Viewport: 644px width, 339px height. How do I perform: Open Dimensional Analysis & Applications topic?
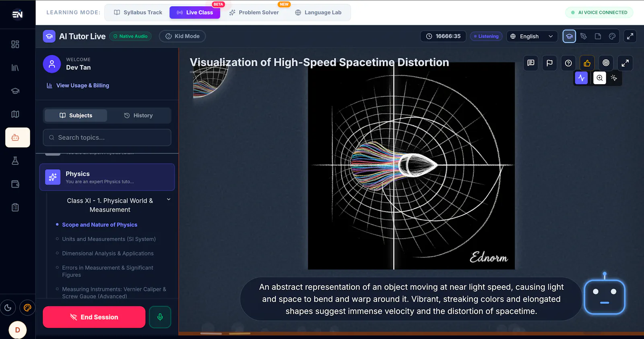coord(108,254)
